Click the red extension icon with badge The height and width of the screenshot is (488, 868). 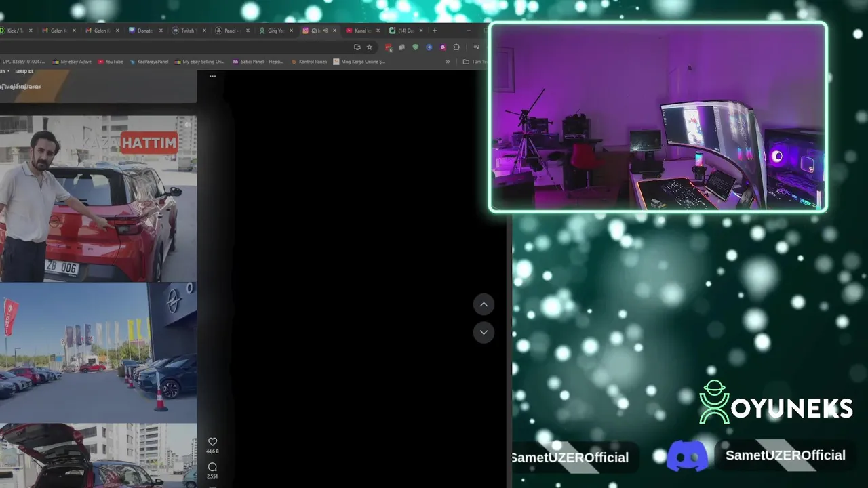pos(389,47)
